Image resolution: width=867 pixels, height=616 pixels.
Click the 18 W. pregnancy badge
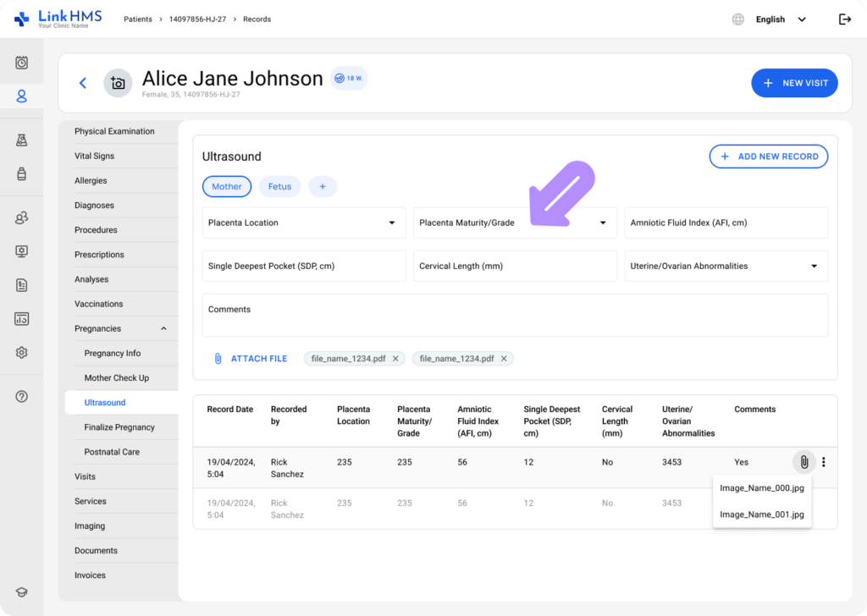click(349, 79)
